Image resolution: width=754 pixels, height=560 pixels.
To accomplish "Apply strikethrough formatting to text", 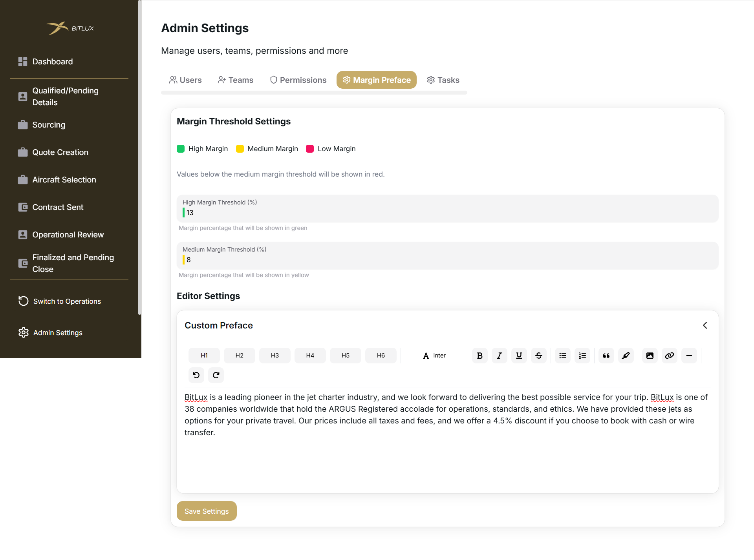I will tap(538, 356).
